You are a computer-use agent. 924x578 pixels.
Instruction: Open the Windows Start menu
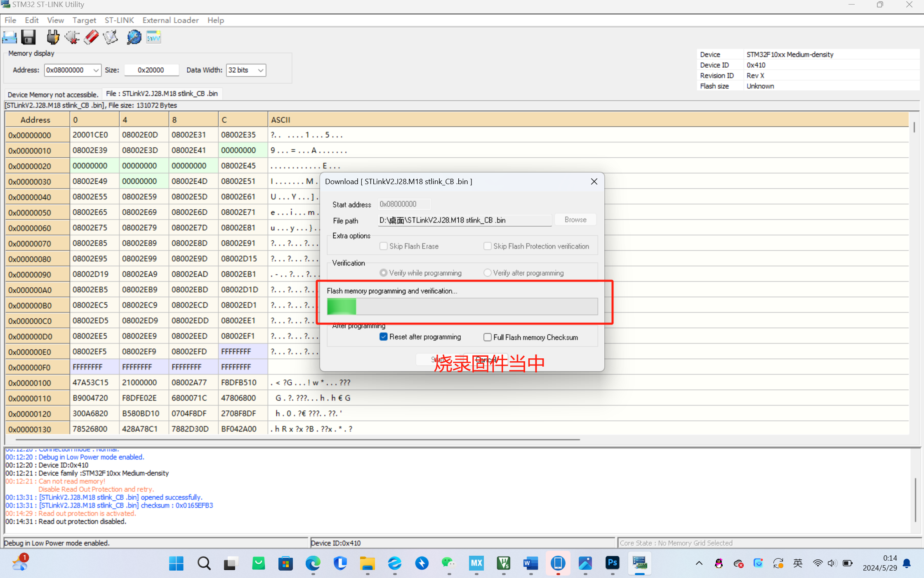point(176,563)
